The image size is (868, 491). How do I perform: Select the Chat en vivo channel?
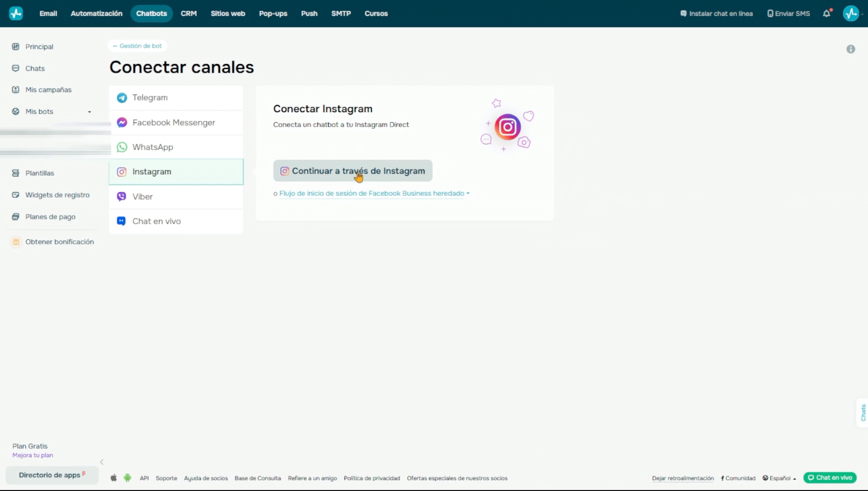176,221
